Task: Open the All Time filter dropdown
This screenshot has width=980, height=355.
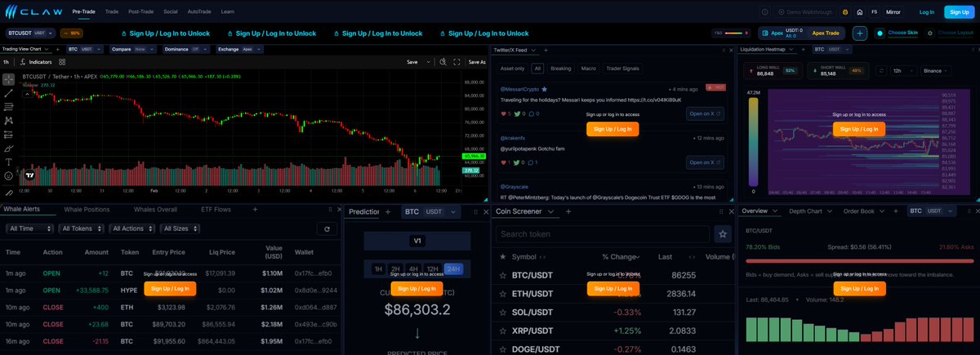Action: point(29,229)
